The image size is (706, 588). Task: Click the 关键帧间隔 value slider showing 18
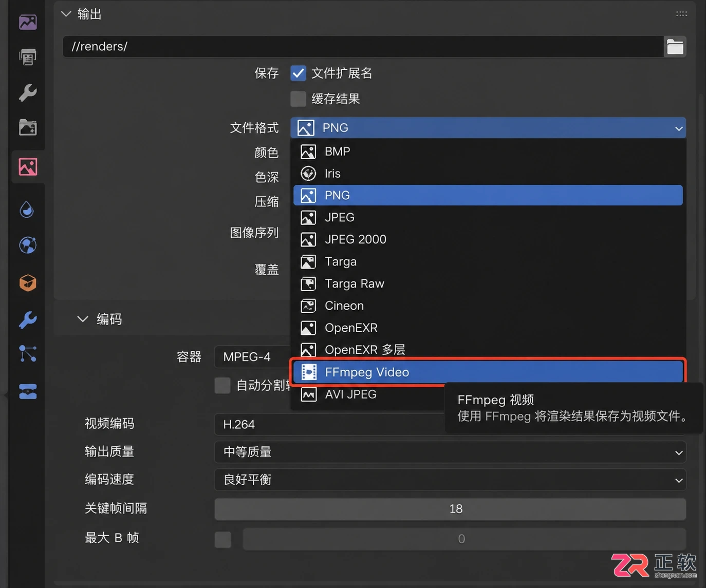tap(450, 509)
